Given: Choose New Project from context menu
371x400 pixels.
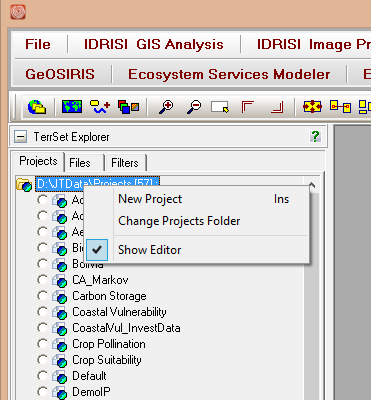Looking at the screenshot, I should click(x=196, y=199).
